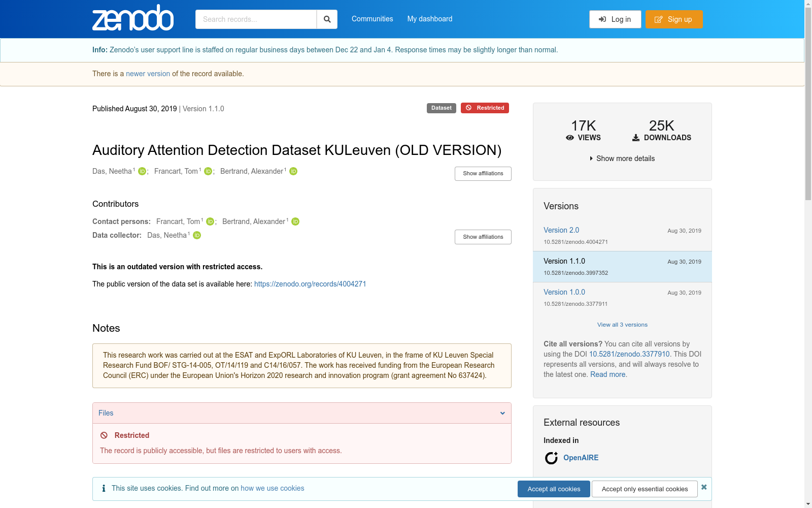Image resolution: width=812 pixels, height=508 pixels.
Task: Click the Contributors heading
Action: [115, 204]
